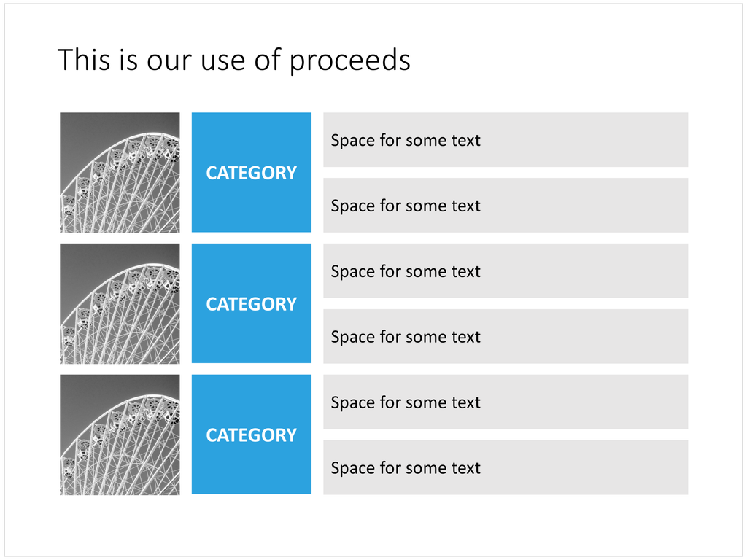
Task: Click the top Ferris wheel image
Action: coord(120,172)
